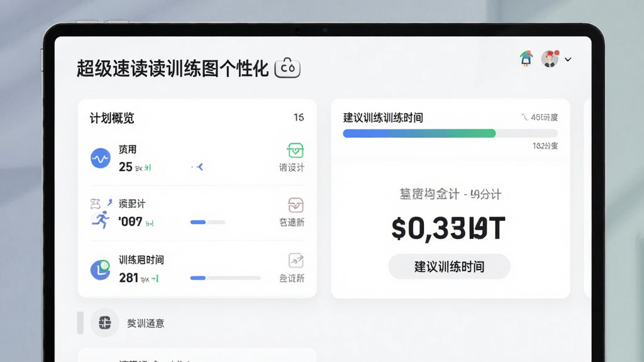644x362 pixels.
Task: Click the small blue arrow in row 25
Action: pyautogui.click(x=199, y=167)
